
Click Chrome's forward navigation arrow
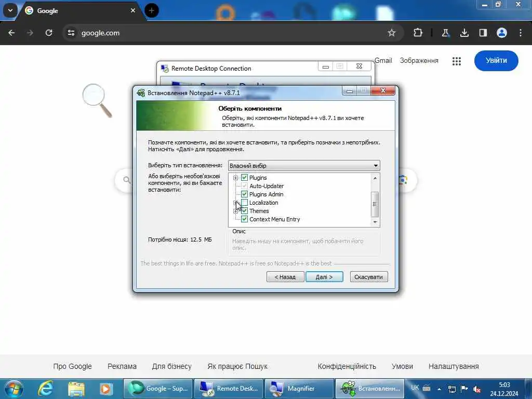(x=30, y=33)
